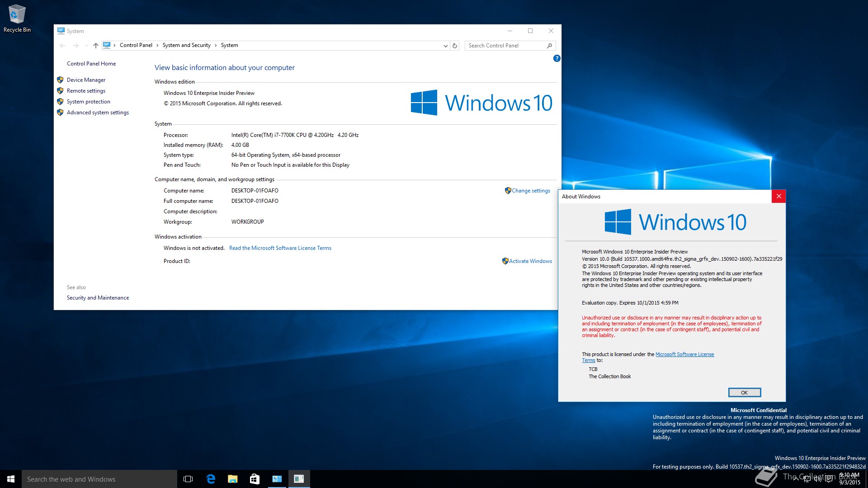Click the DESKTOP-01FOAFO computer name value
This screenshot has width=868, height=488.
(255, 191)
